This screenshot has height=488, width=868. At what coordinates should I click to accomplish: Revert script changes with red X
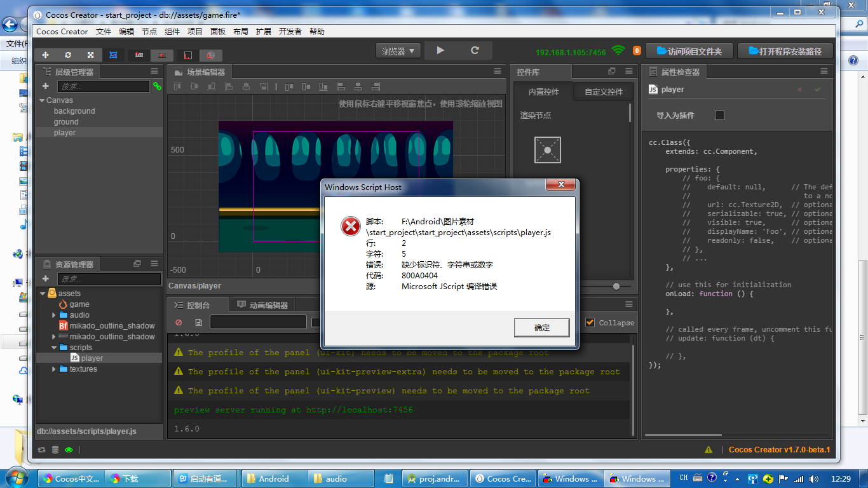pyautogui.click(x=799, y=90)
